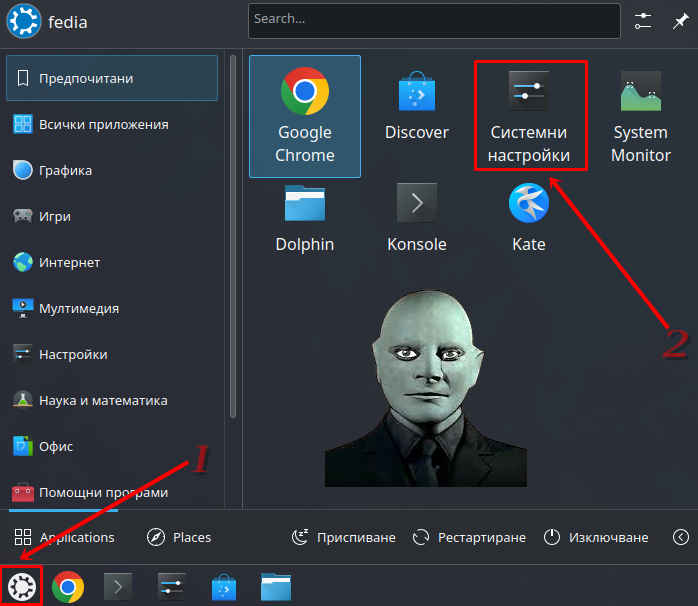Launch Dolphin file manager from grid

coord(305,219)
